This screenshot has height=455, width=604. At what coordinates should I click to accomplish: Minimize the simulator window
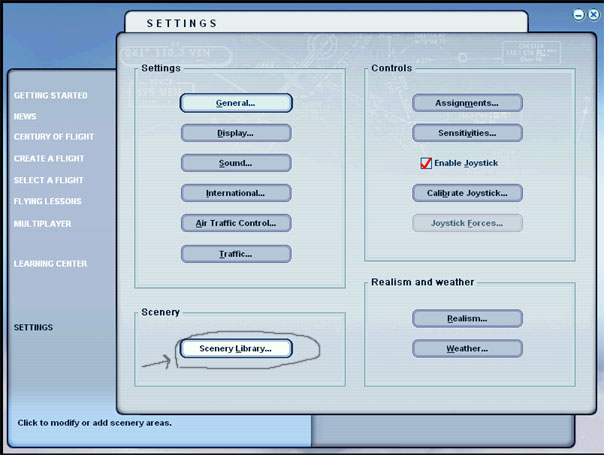point(579,15)
